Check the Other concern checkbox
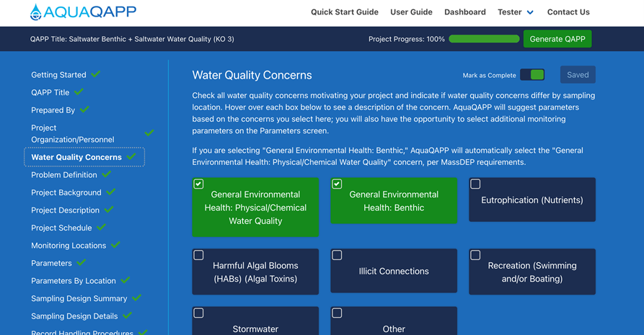Screen dimensions: 644x335 click(x=337, y=313)
